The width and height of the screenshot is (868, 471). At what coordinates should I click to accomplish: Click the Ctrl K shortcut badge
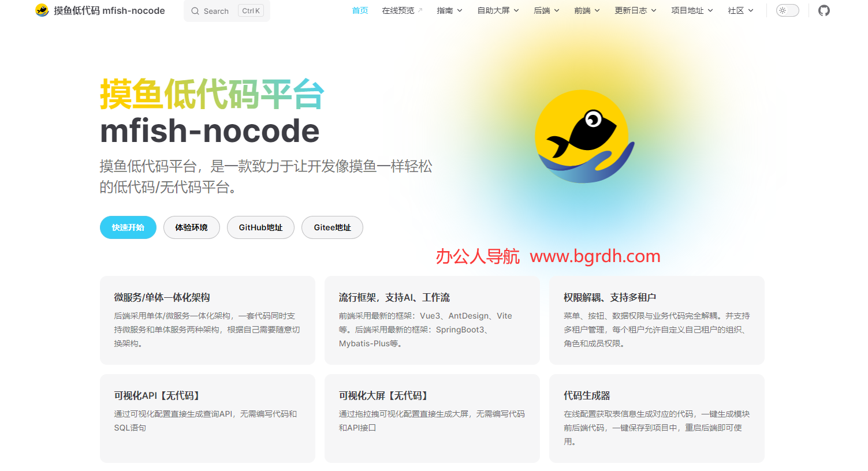251,11
